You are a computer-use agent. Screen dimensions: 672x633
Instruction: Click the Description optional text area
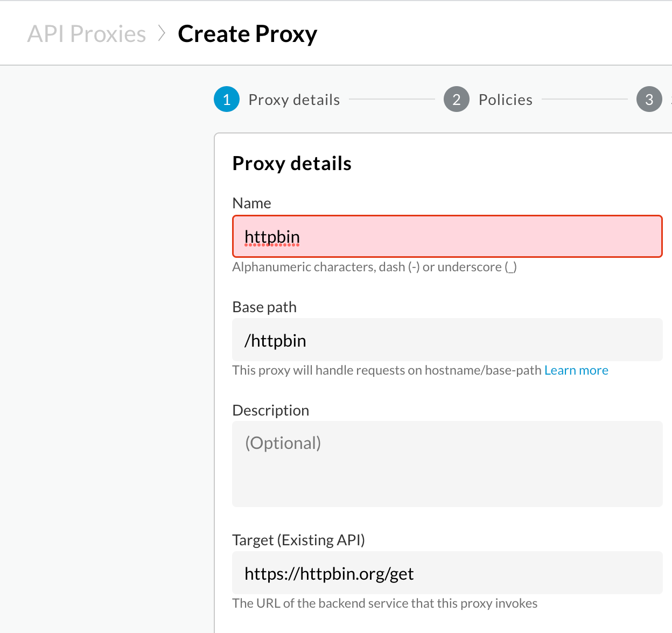point(447,463)
